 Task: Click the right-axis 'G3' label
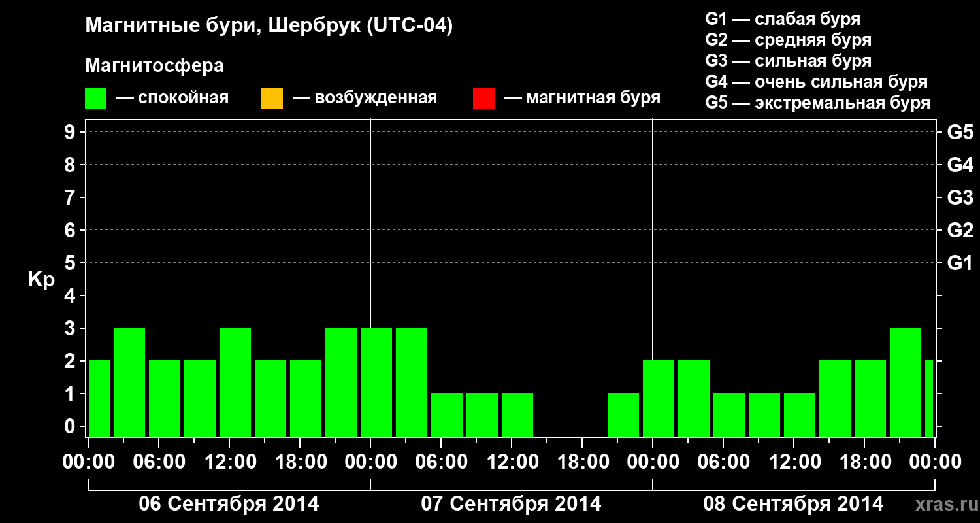(960, 197)
